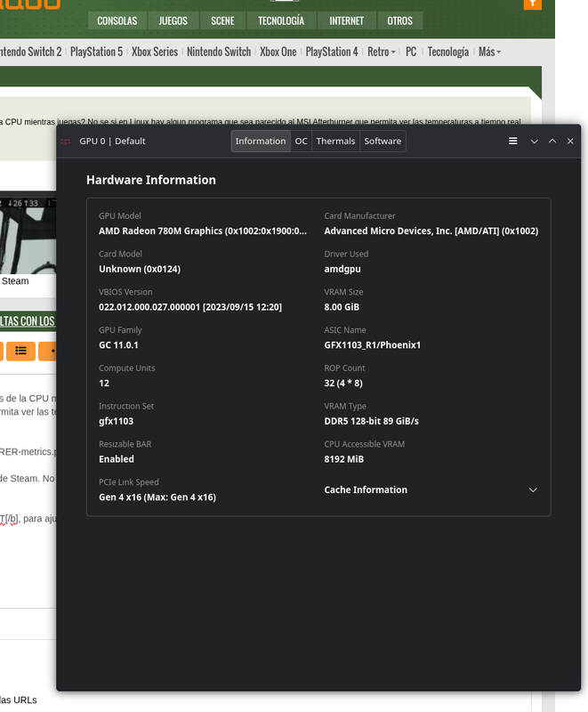The height and width of the screenshot is (712, 588).
Task: Click the app icon next to GPU 0
Action: [66, 142]
